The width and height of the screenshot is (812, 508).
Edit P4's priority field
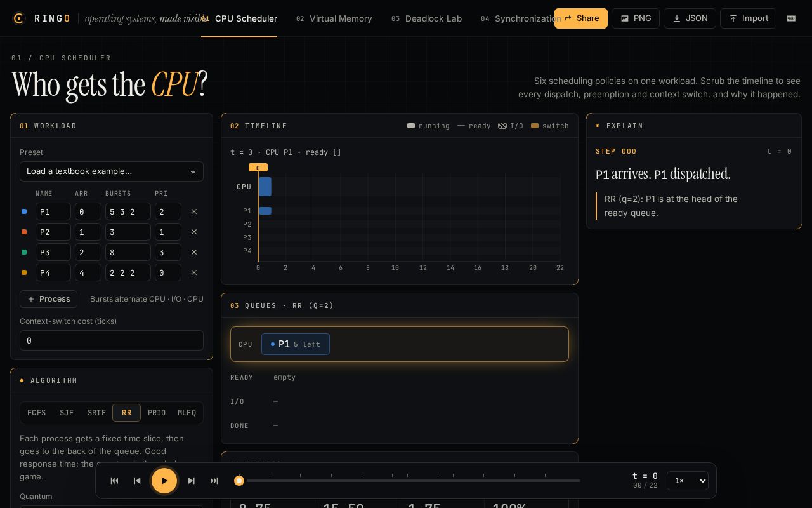coord(168,272)
